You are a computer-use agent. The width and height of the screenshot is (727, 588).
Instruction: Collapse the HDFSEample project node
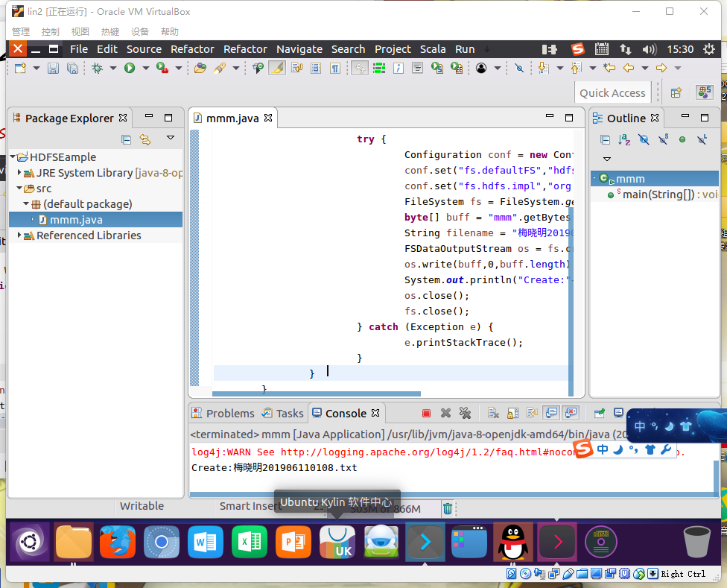13,157
